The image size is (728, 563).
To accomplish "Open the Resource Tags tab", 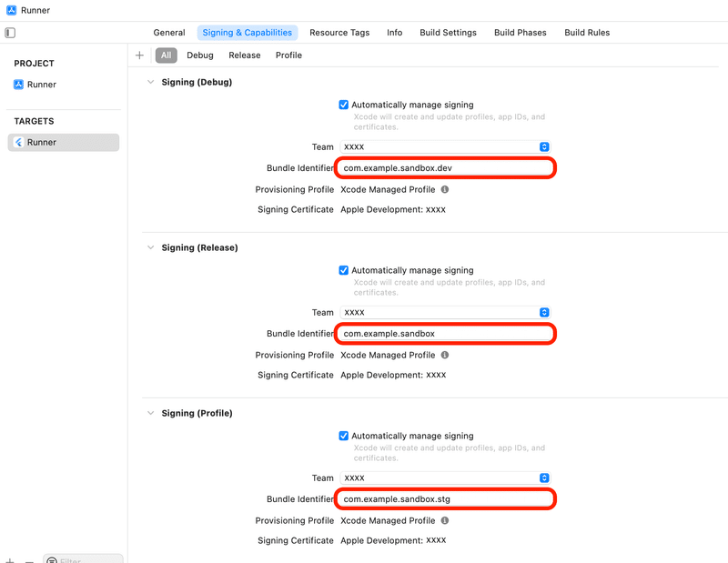I will click(339, 33).
